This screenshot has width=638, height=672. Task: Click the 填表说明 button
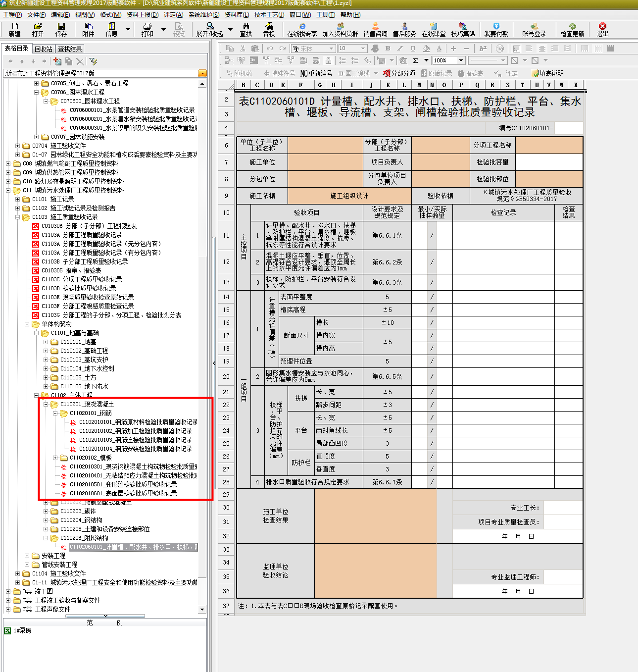pyautogui.click(x=547, y=73)
